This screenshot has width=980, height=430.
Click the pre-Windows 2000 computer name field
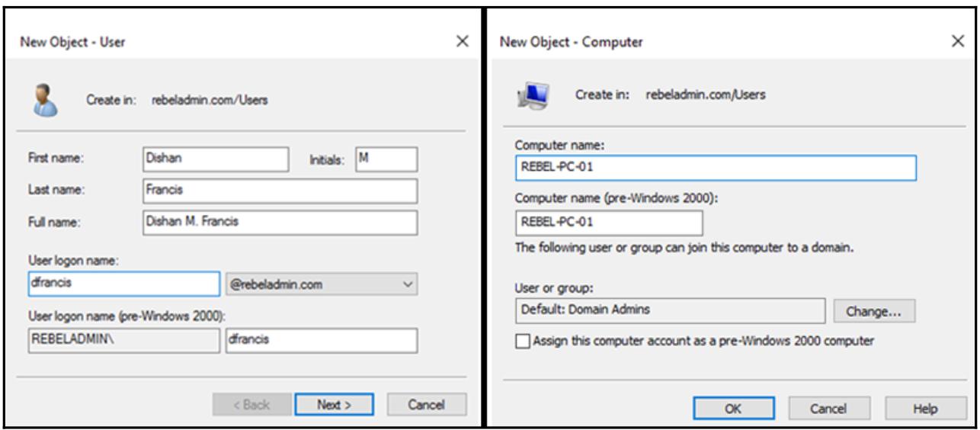(608, 223)
